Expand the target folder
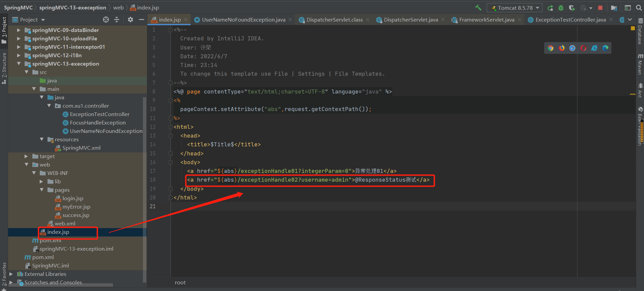The image size is (644, 291). click(x=26, y=156)
